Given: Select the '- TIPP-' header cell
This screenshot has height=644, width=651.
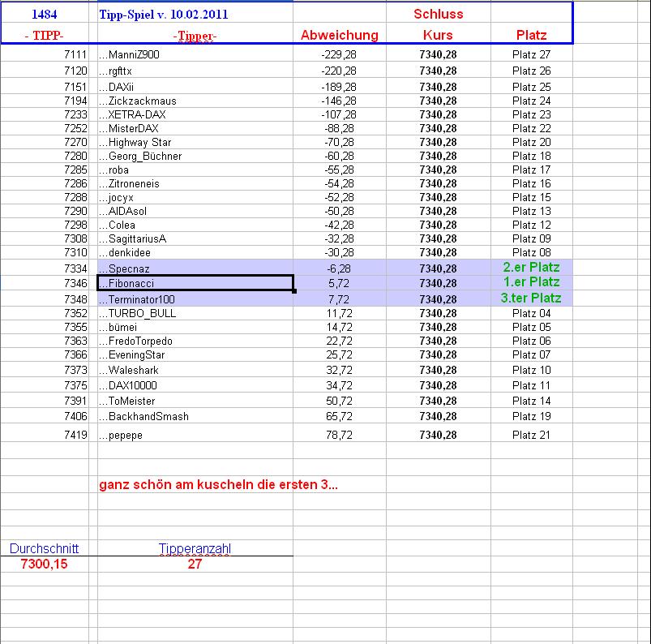Looking at the screenshot, I should [x=44, y=36].
